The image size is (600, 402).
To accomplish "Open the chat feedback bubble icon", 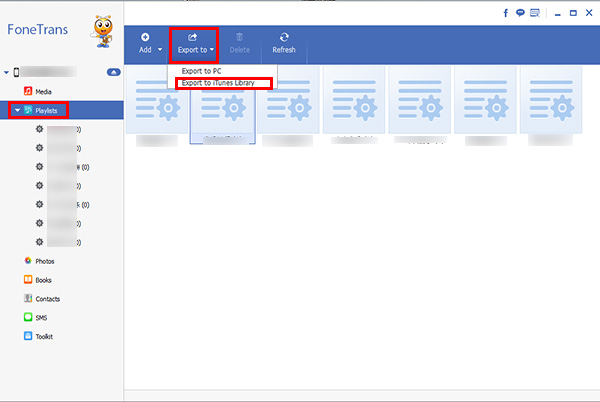I will pos(520,13).
